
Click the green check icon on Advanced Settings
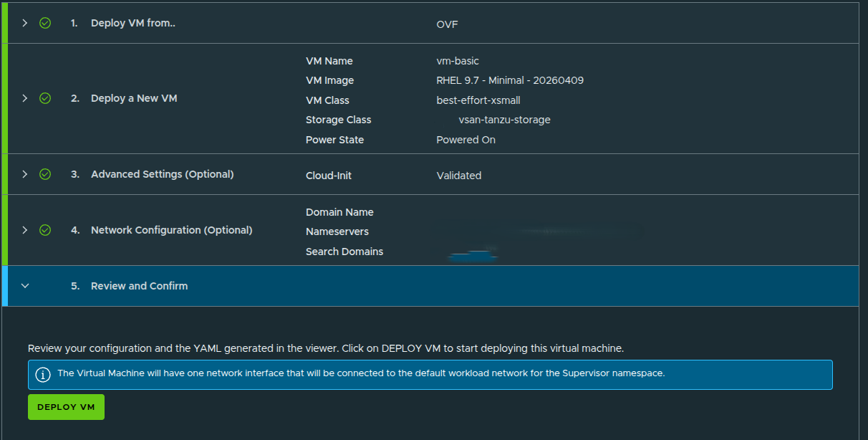(x=44, y=173)
